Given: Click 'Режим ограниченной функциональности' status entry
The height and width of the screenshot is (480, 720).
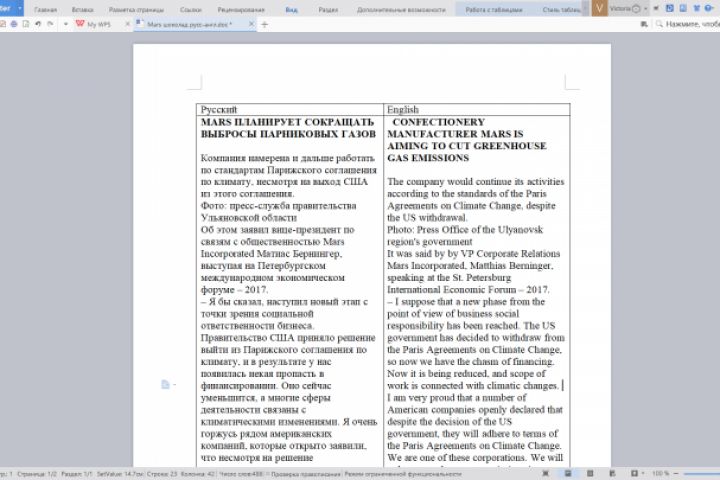Looking at the screenshot, I should click(x=403, y=474).
